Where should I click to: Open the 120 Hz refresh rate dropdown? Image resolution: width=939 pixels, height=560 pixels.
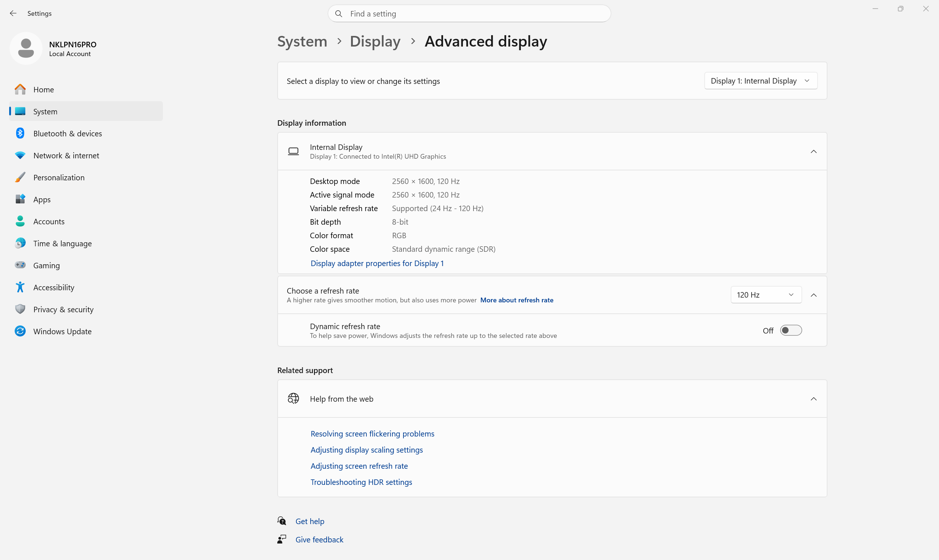(766, 295)
